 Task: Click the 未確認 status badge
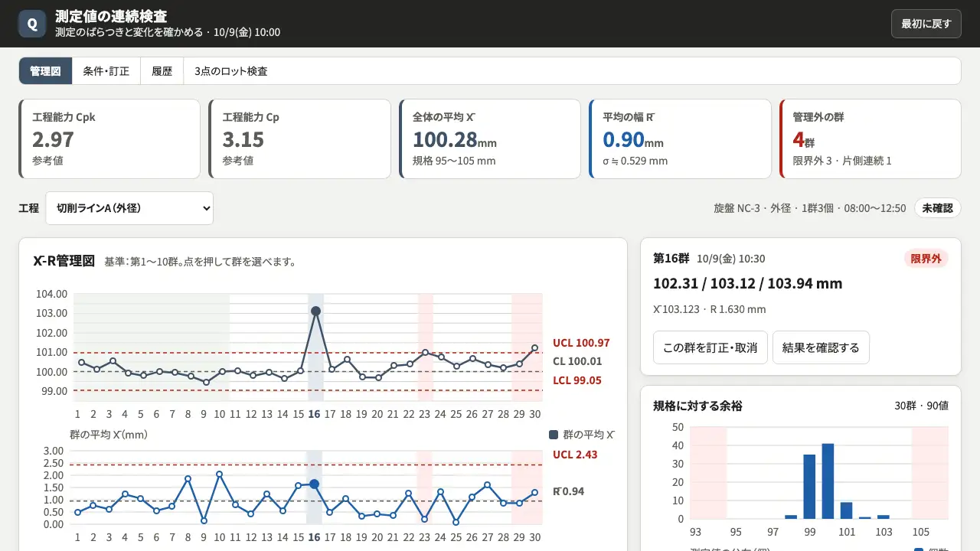(x=938, y=208)
